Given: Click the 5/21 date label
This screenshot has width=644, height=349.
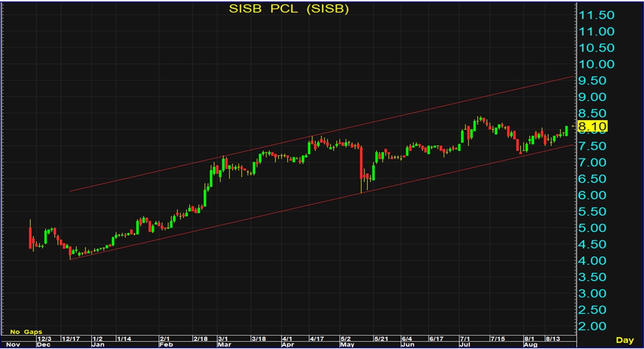Looking at the screenshot, I should pyautogui.click(x=380, y=339).
